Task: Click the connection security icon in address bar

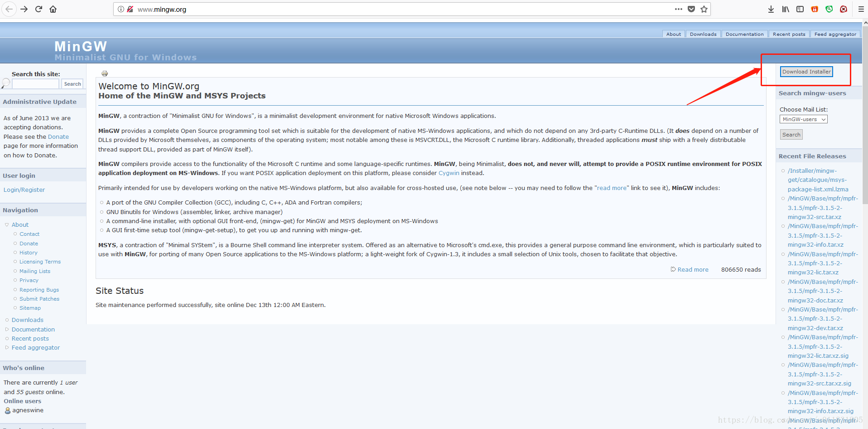Action: click(130, 9)
